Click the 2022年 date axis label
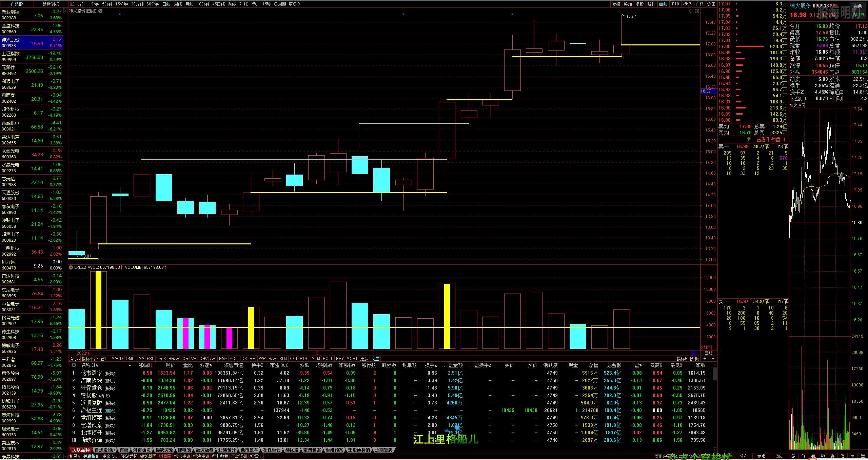Screen dimensions: 868x460 pos(83,353)
